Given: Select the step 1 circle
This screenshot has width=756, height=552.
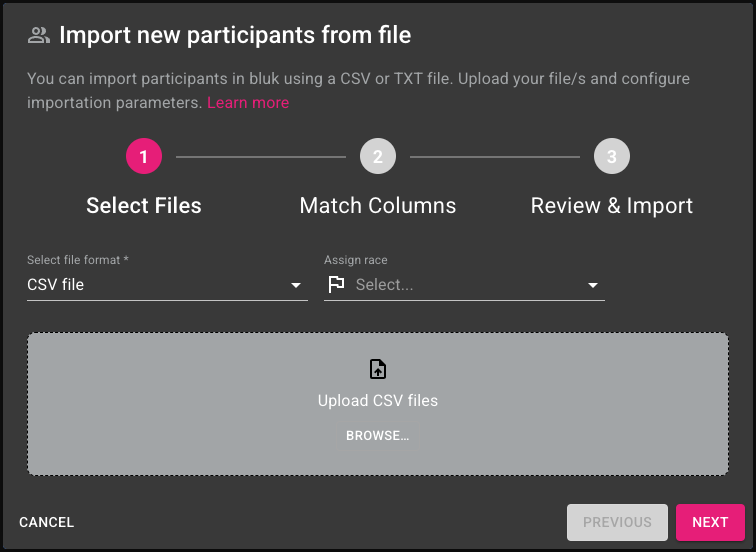Looking at the screenshot, I should (x=144, y=157).
